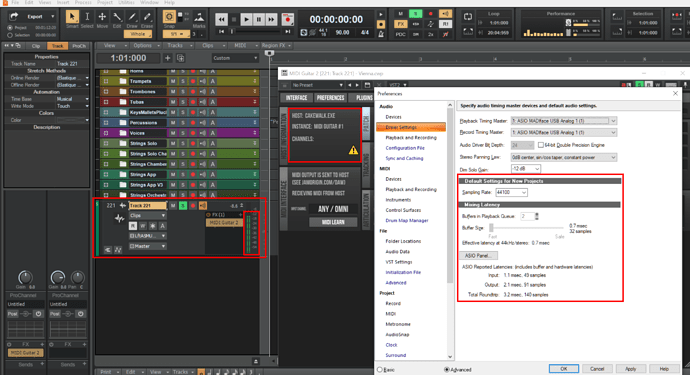Image resolution: width=690 pixels, height=375 pixels.
Task: Open the Tracks menu in the track view
Action: tap(175, 45)
